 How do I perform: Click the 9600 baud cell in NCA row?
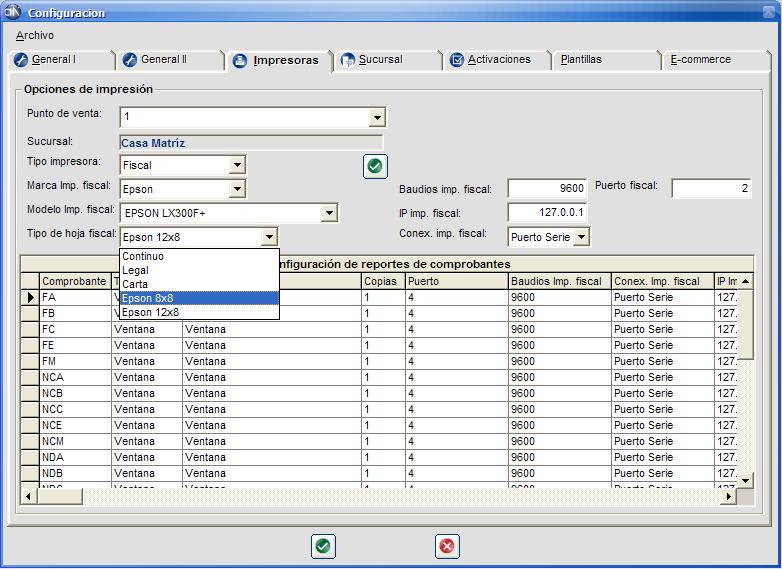(x=560, y=378)
